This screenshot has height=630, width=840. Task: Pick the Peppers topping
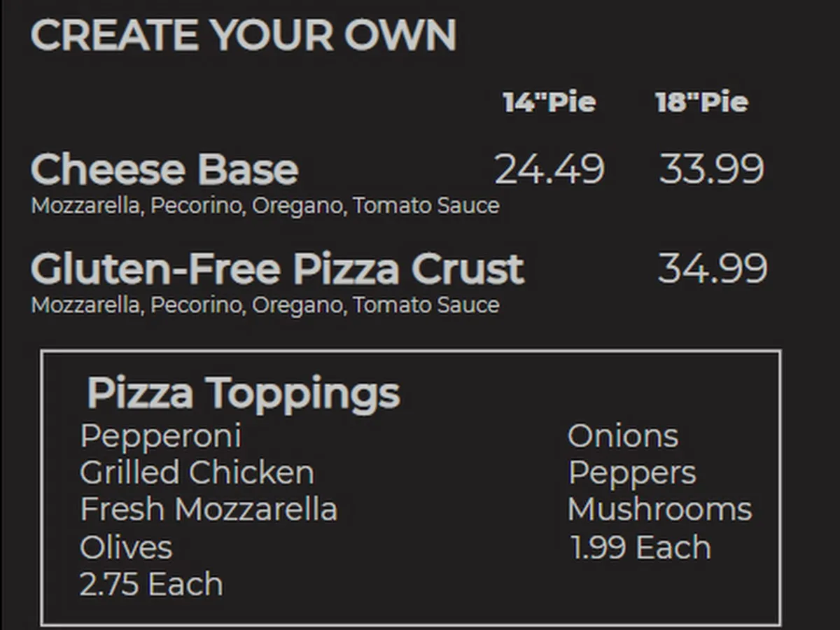[631, 473]
